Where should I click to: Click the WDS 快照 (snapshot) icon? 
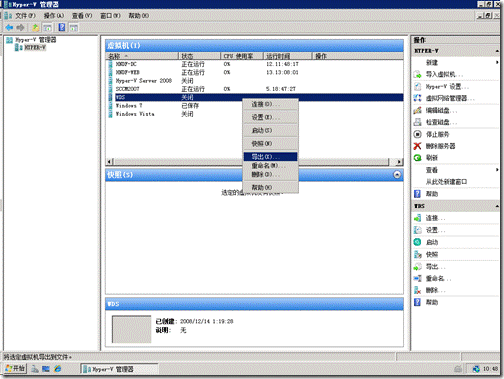[417, 254]
